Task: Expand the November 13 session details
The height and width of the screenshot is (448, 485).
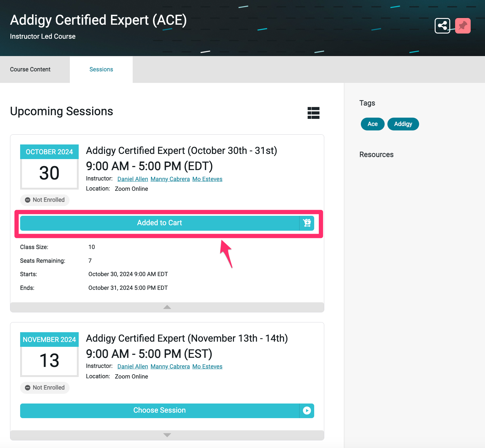Action: tap(167, 435)
